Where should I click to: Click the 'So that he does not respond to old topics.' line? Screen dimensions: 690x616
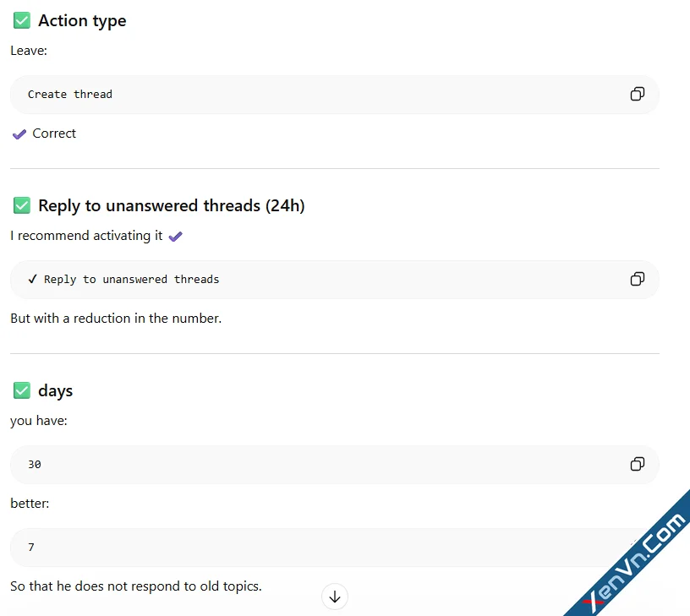[x=136, y=586]
